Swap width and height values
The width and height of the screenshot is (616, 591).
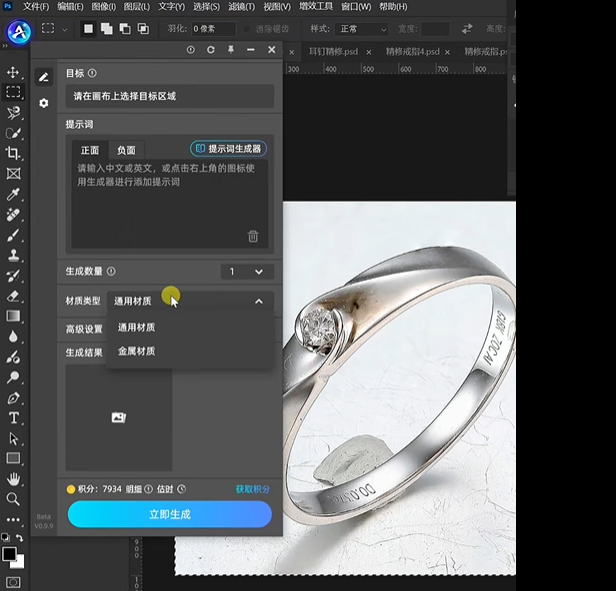[x=467, y=29]
